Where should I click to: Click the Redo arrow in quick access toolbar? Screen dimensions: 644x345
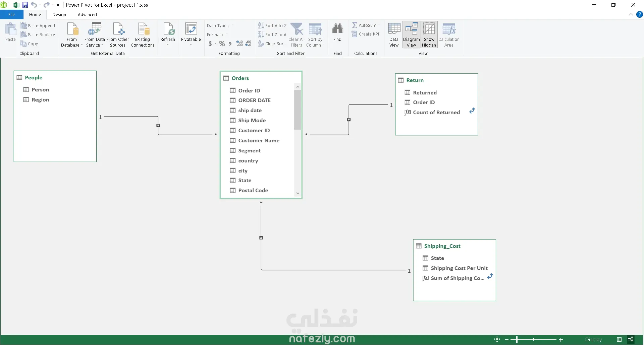click(x=47, y=5)
